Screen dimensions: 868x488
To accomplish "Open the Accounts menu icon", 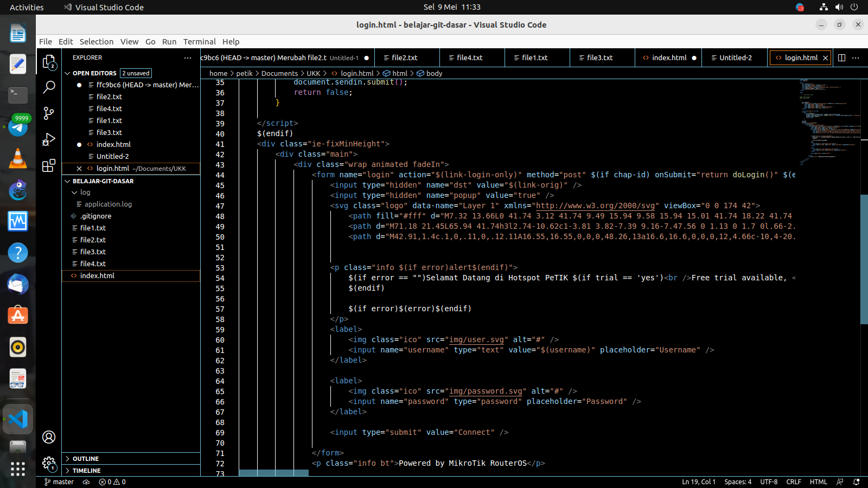I will 49,437.
